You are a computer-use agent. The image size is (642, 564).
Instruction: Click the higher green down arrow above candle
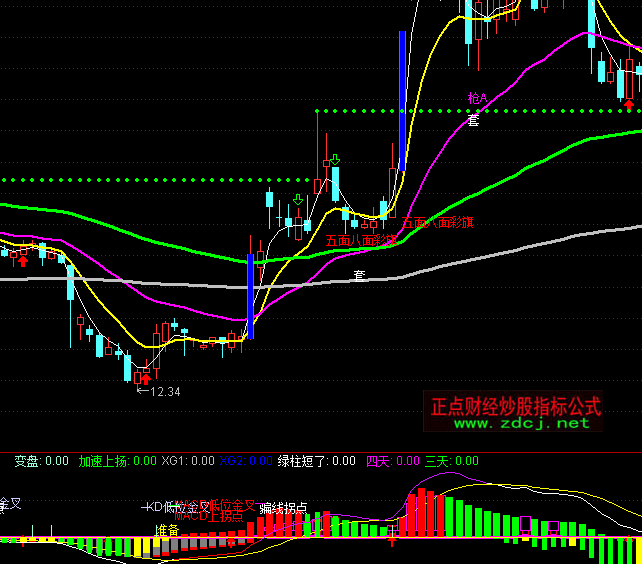(x=335, y=159)
